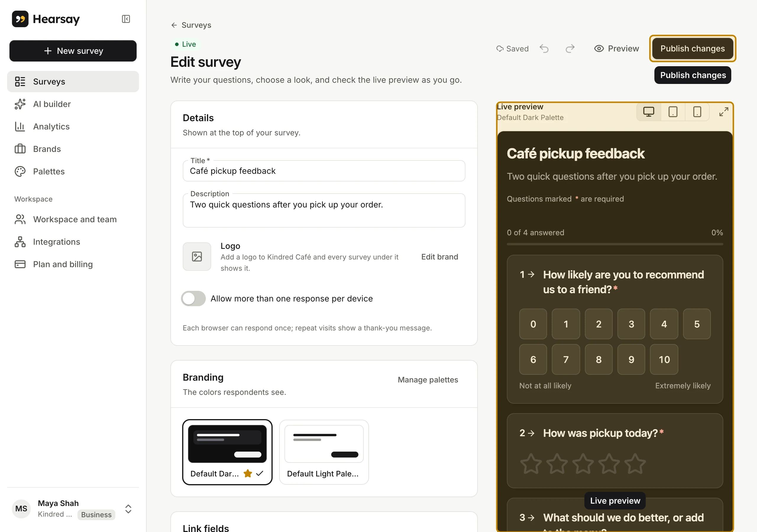The width and height of the screenshot is (757, 532).
Task: Select score 4 in the preview
Action: [x=664, y=324]
